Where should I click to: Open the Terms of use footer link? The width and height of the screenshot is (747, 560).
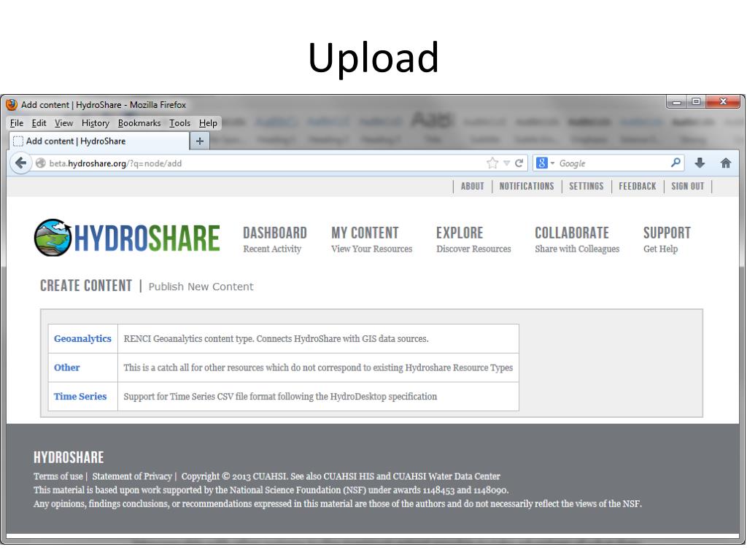(x=58, y=476)
